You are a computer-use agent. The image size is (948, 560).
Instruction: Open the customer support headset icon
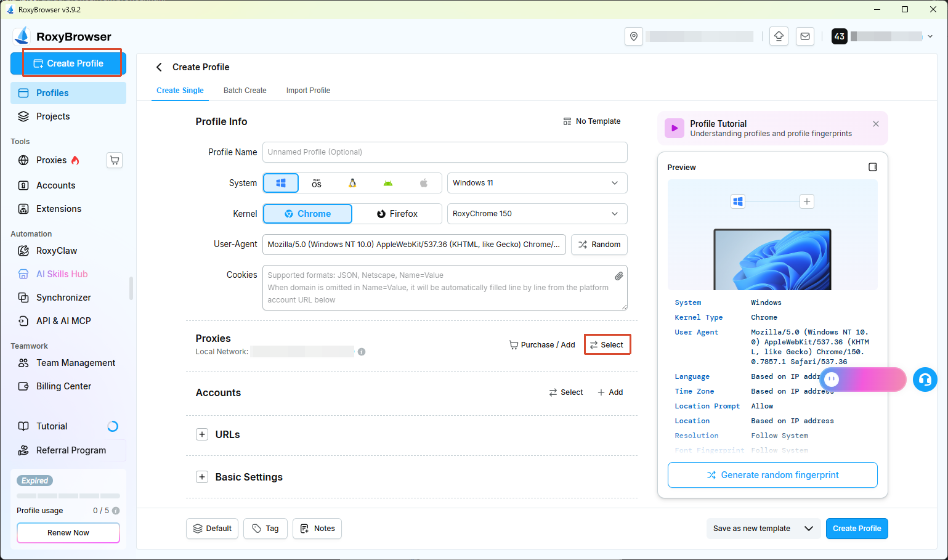[925, 379]
